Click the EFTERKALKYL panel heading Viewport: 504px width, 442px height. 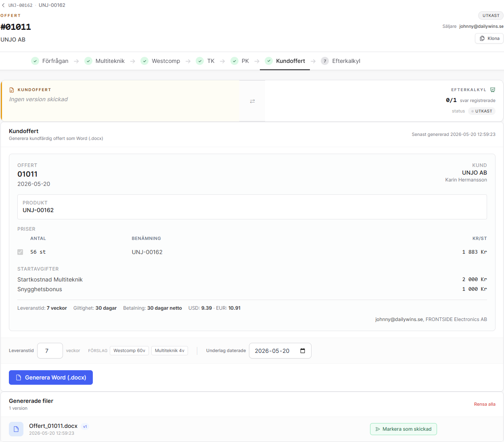click(468, 90)
